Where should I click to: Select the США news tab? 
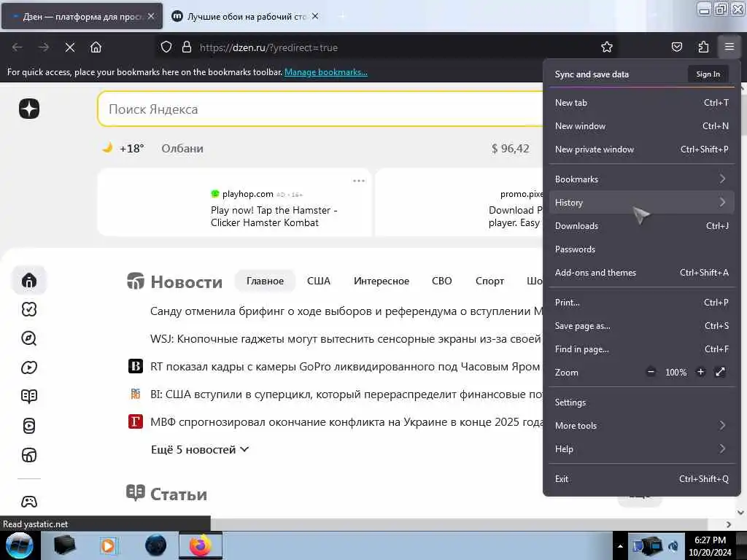318,281
